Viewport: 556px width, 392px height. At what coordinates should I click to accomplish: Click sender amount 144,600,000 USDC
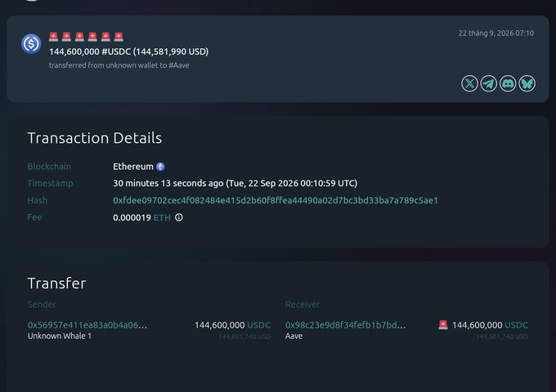[x=232, y=325]
